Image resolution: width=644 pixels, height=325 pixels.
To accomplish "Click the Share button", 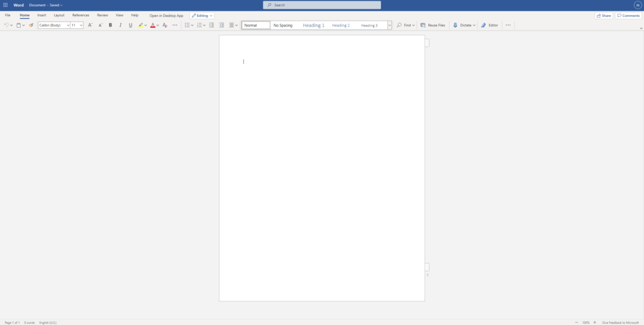I will click(x=604, y=16).
